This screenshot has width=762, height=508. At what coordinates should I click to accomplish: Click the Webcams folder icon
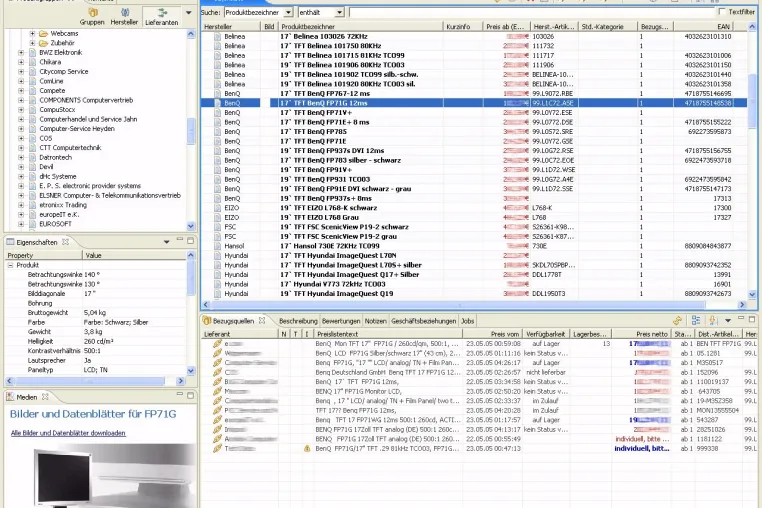point(43,34)
